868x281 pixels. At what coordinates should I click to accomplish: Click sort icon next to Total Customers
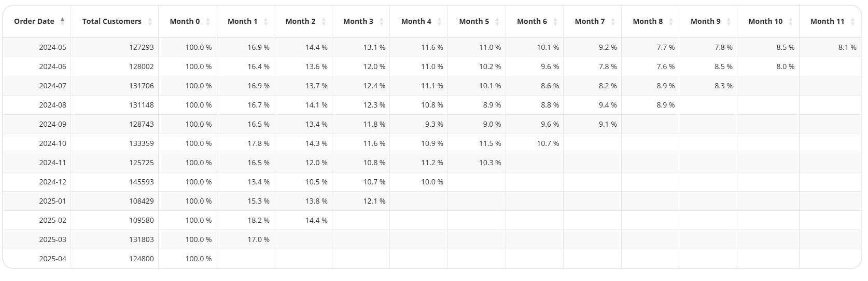(150, 21)
